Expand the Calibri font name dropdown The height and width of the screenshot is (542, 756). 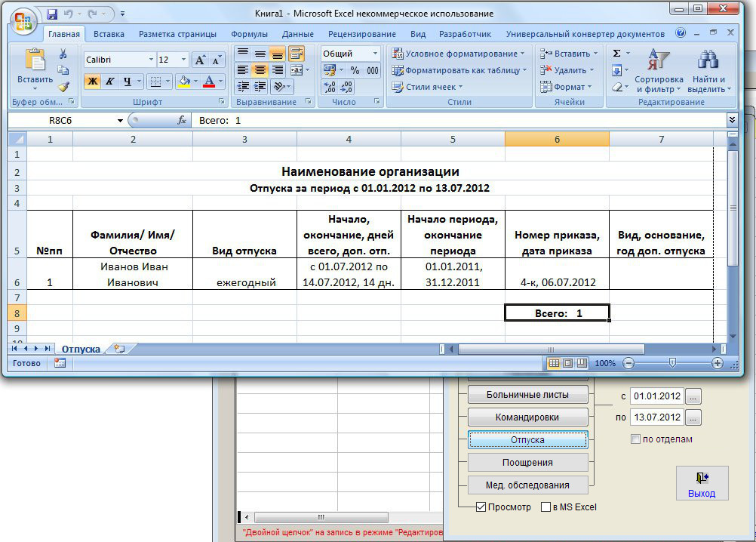[x=151, y=60]
